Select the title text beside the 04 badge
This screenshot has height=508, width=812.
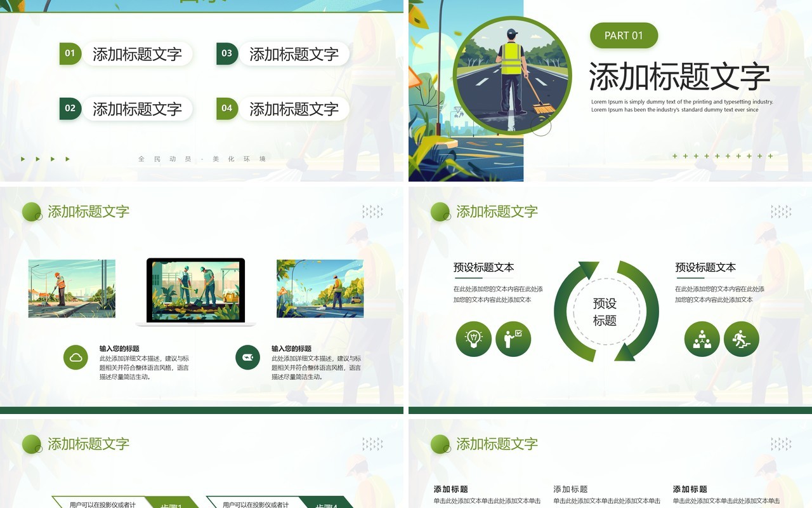click(294, 109)
